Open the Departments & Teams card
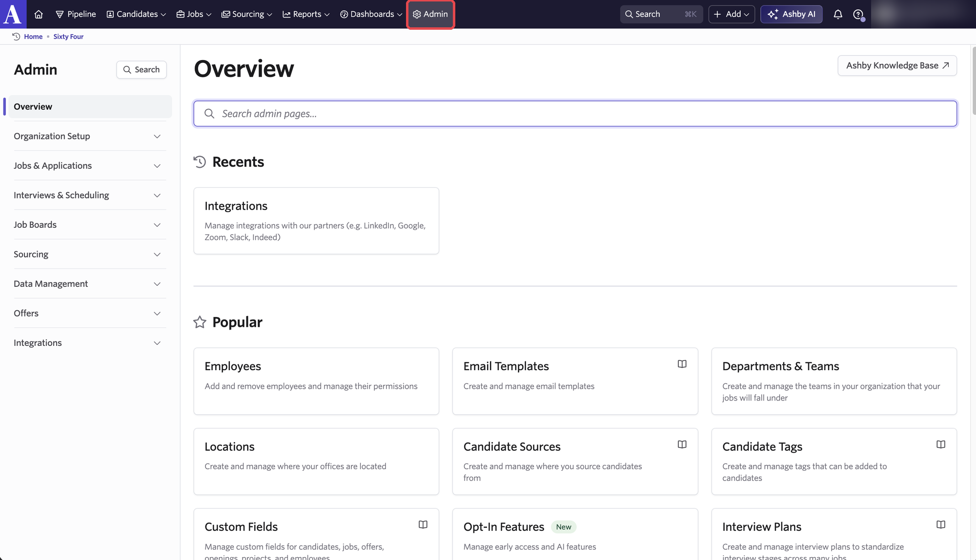 (834, 381)
